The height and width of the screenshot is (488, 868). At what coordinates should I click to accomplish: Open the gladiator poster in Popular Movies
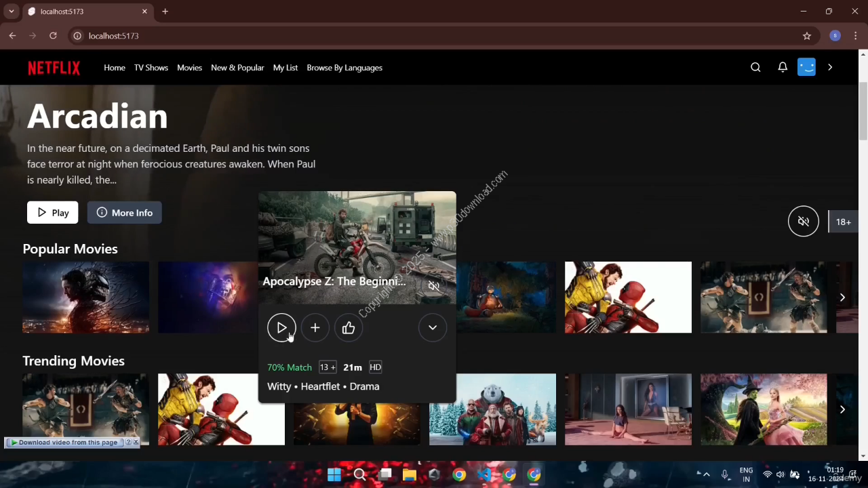(764, 298)
